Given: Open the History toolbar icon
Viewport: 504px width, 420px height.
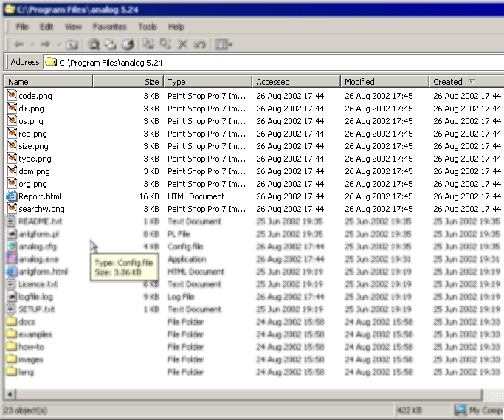Looking at the screenshot, I should (x=127, y=45).
